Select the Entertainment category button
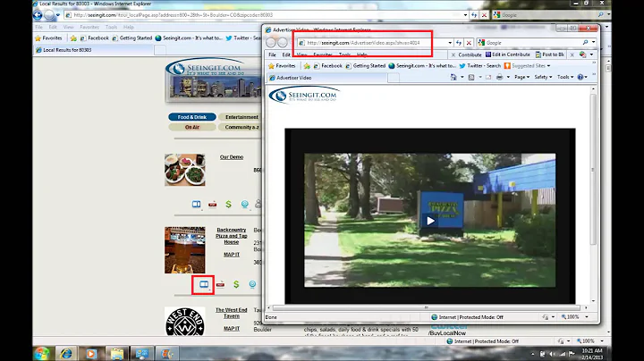 241,117
